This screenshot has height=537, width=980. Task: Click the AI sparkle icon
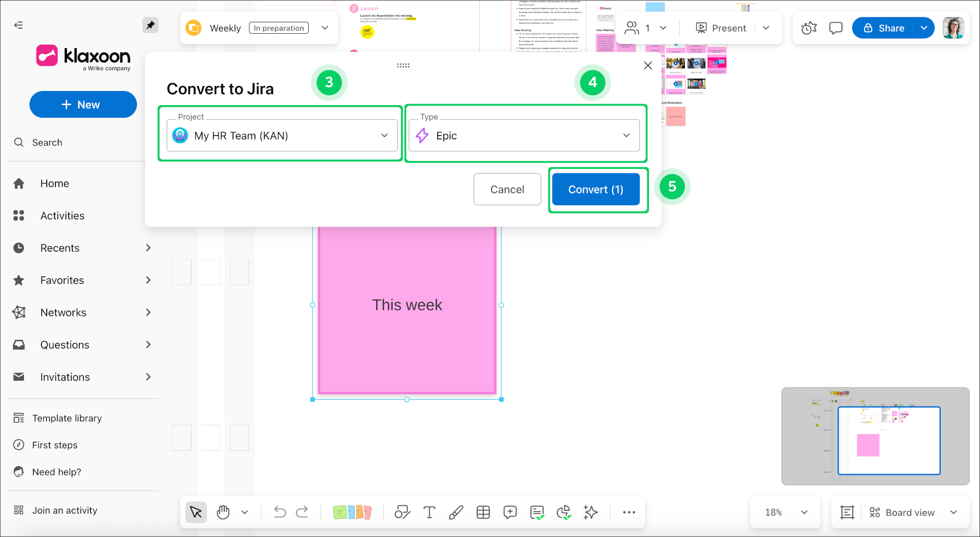pos(590,512)
